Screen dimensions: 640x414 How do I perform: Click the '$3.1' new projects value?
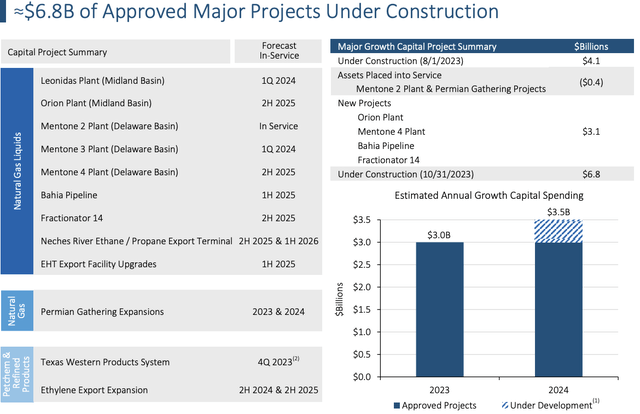click(x=591, y=131)
